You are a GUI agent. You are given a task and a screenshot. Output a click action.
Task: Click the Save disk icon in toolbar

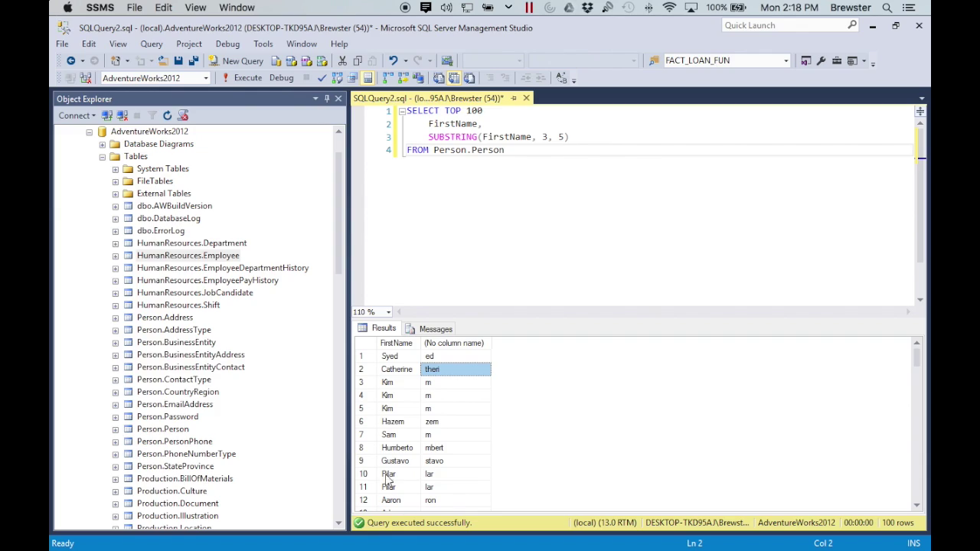point(178,61)
